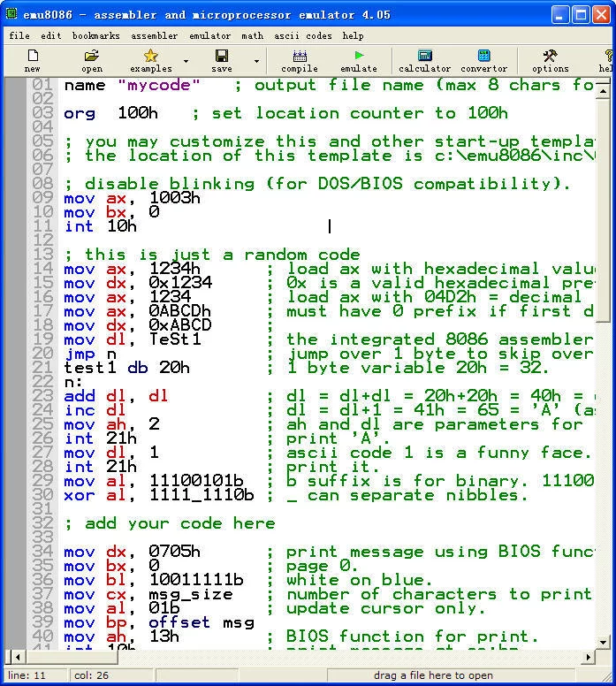The height and width of the screenshot is (686, 616).
Task: Open the examples star icon
Action: 150,56
